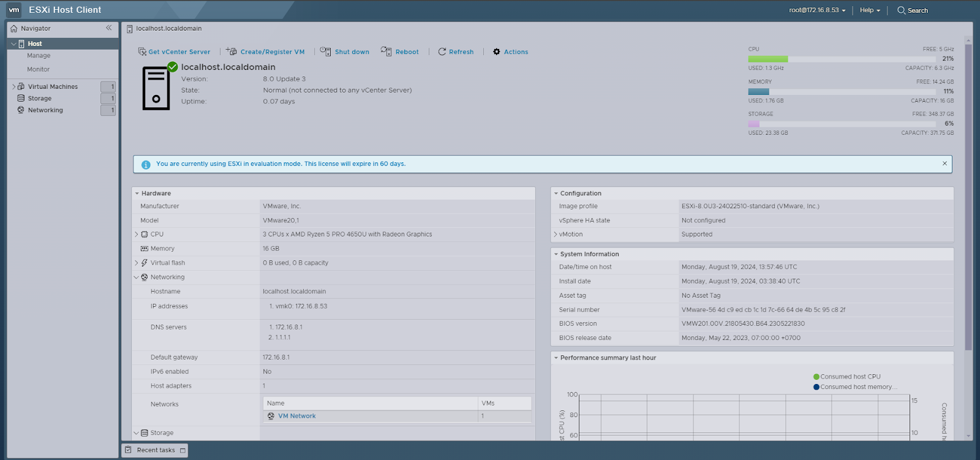Collapse the Host tree node arrow
980x460 pixels.
click(x=13, y=43)
